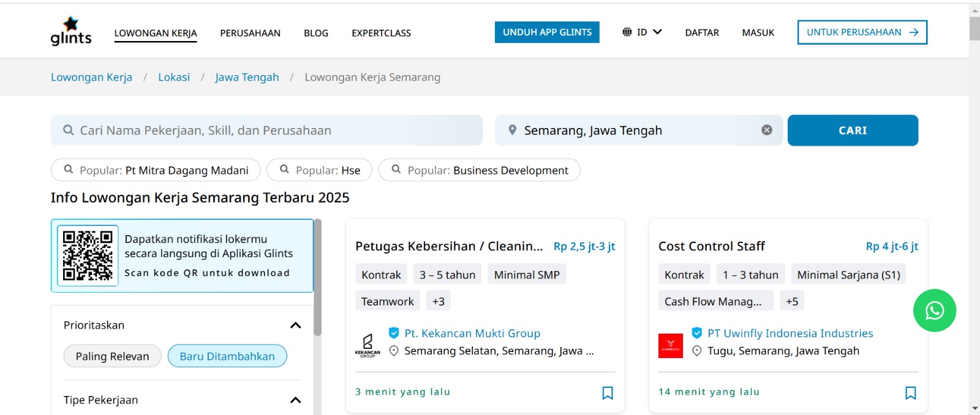The height and width of the screenshot is (415, 980).
Task: Click location pin beside Semarang Selatan
Action: [x=394, y=351]
